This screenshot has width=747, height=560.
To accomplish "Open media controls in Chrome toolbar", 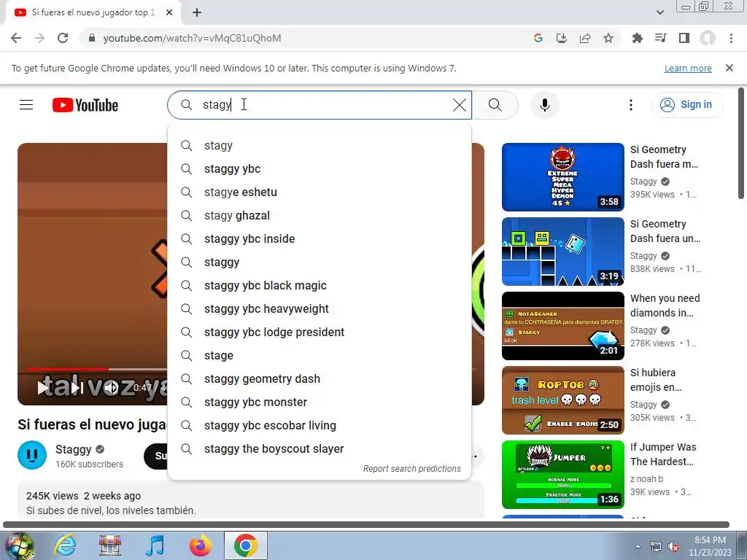I will click(660, 38).
